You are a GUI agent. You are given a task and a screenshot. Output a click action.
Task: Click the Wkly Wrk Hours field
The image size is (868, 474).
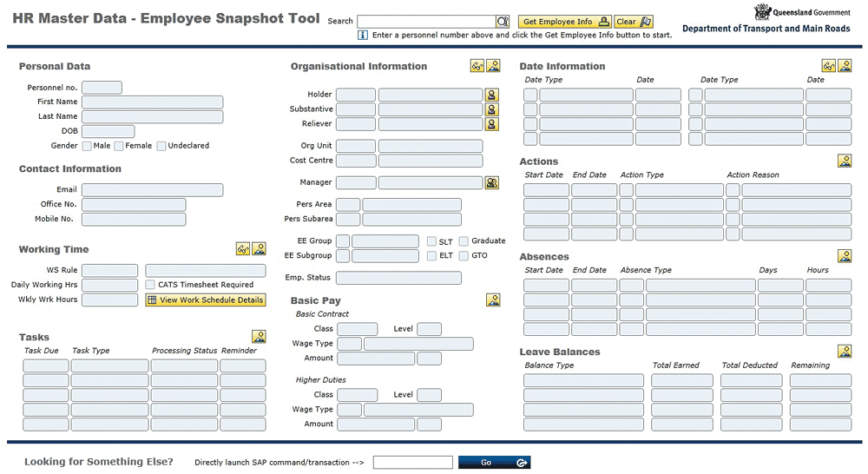(109, 300)
